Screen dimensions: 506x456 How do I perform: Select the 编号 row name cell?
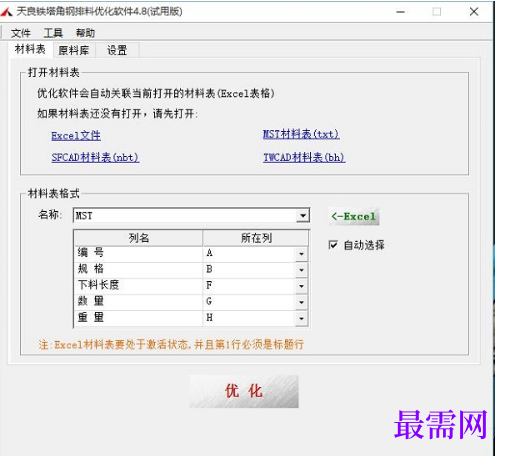click(139, 253)
